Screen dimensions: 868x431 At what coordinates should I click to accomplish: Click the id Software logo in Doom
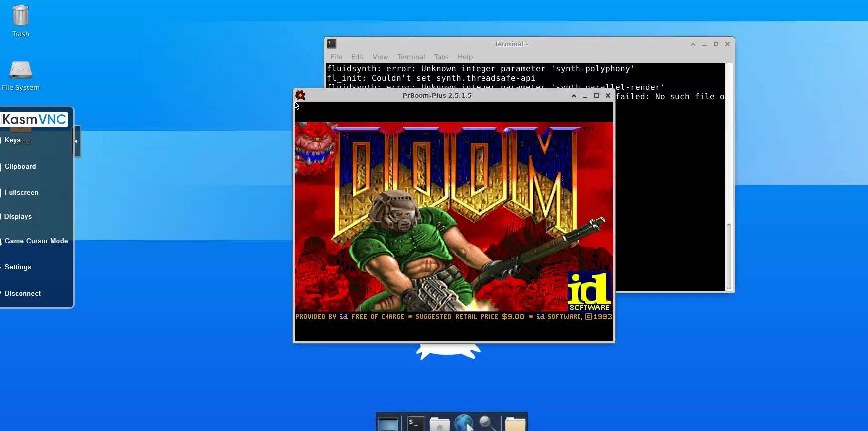click(589, 292)
